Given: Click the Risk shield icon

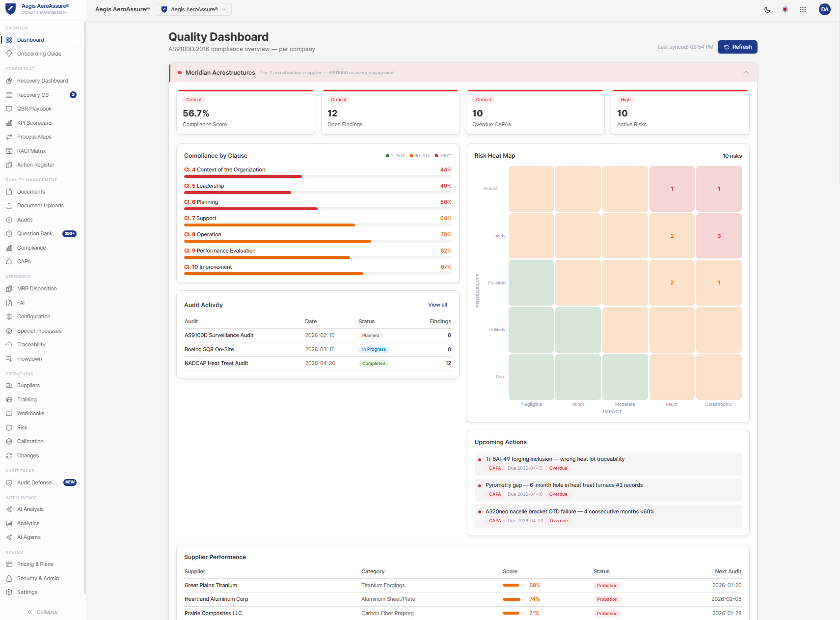Looking at the screenshot, I should [9, 427].
